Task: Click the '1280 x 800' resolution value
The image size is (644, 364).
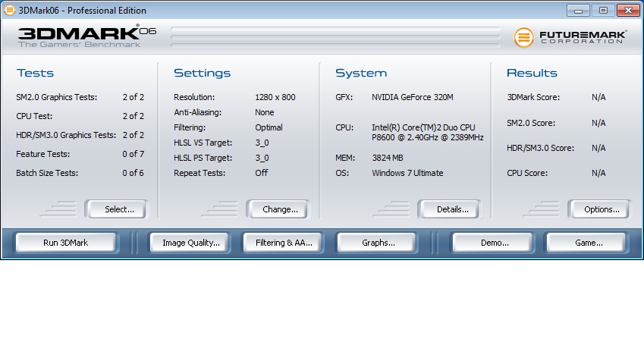Action: 275,97
